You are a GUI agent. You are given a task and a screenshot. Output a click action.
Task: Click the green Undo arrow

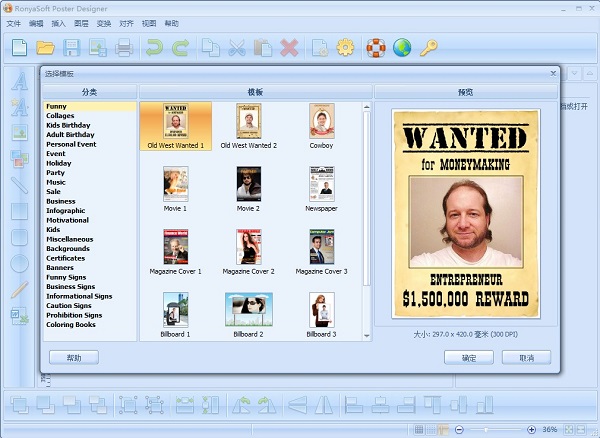[154, 47]
